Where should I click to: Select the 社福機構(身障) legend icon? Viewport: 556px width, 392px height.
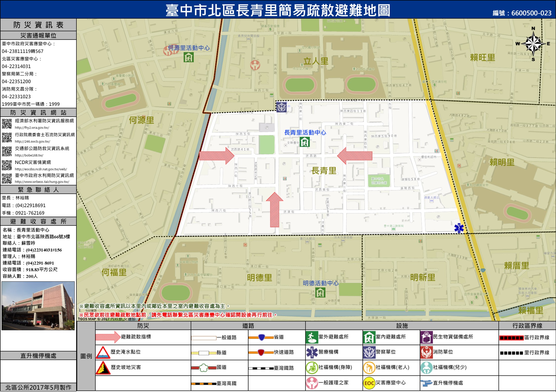312,368
